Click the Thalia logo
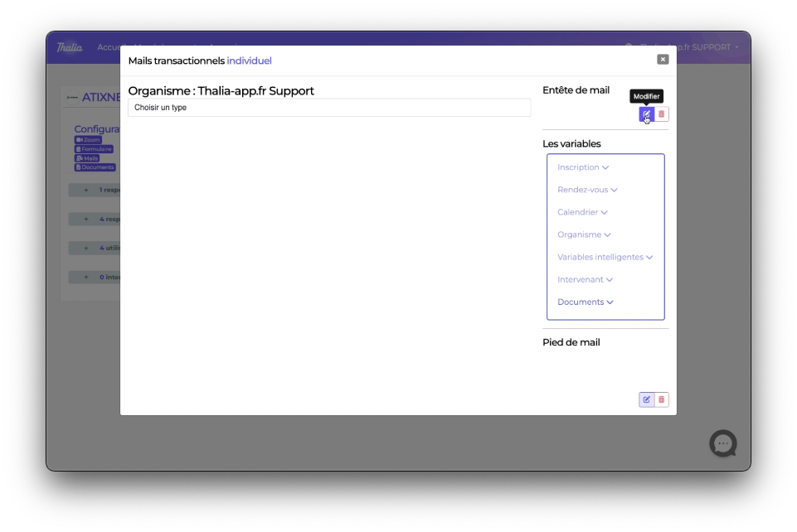 click(70, 47)
